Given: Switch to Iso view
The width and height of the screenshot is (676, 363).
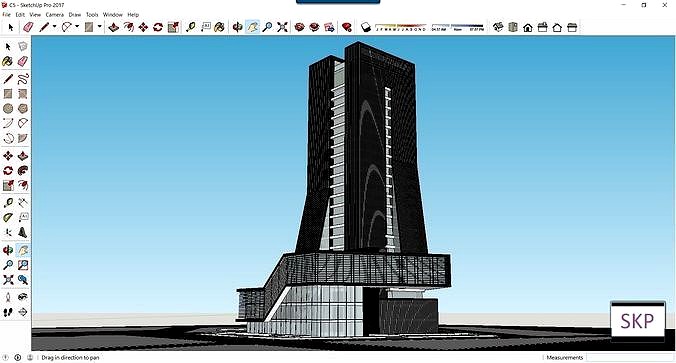Looking at the screenshot, I should [498, 27].
